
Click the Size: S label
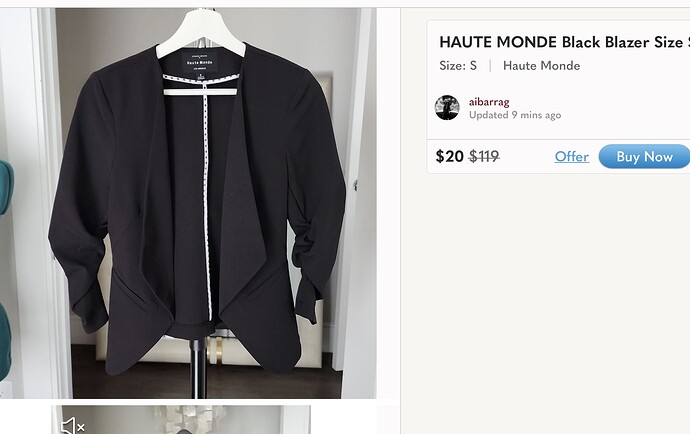[458, 66]
